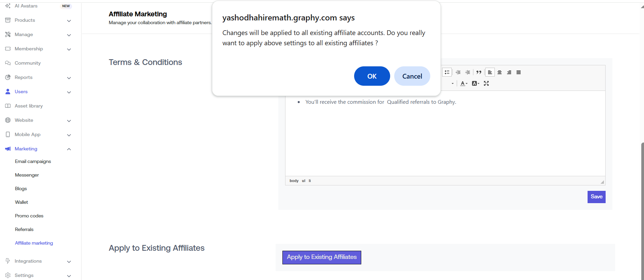Maximize the rich text editor
Viewport: 644px width, 280px height.
pos(486,83)
